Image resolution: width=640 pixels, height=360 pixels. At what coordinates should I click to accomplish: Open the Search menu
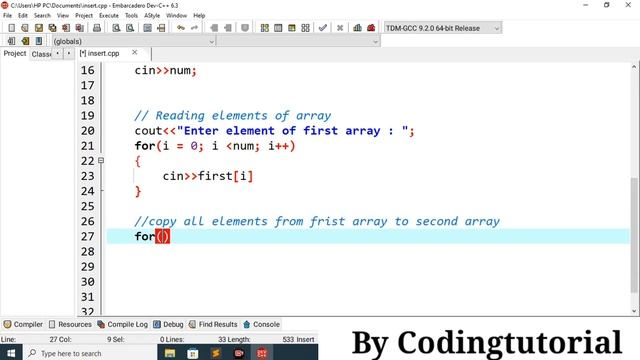point(42,16)
